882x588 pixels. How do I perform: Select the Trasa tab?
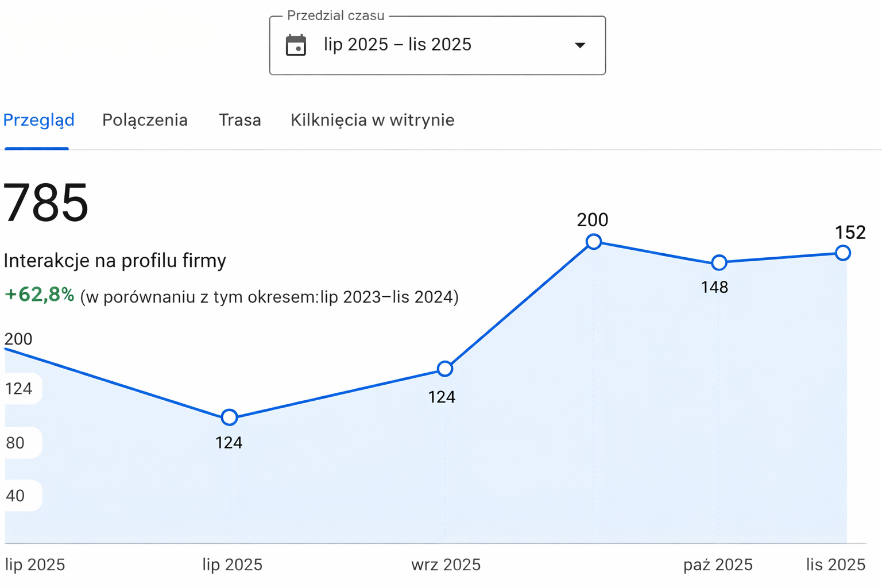pos(239,120)
